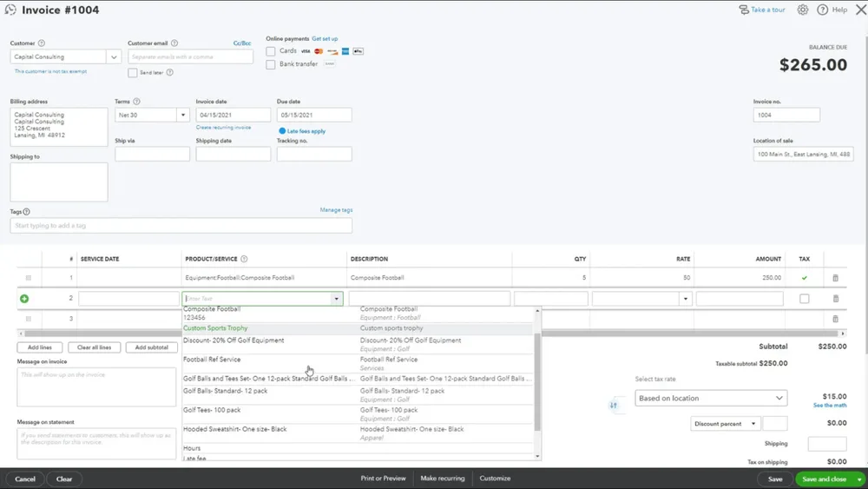868x489 pixels.
Task: Open the Manage tags link
Action: (336, 210)
